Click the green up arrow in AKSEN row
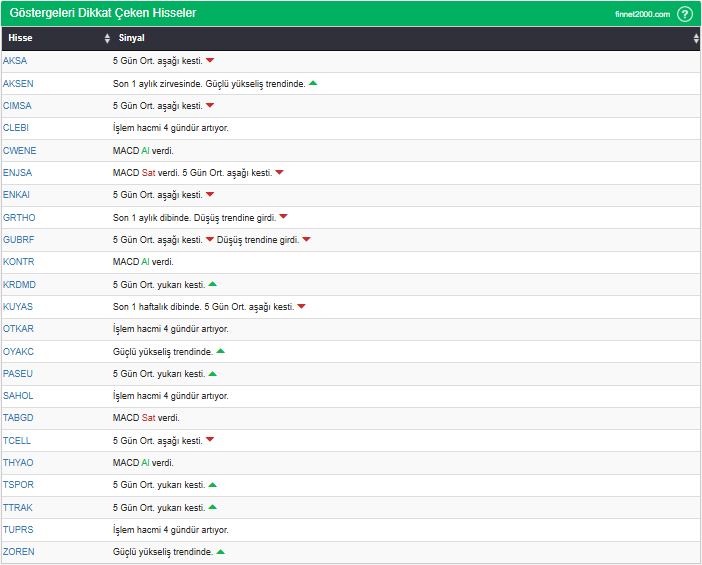The image size is (702, 565). pos(313,83)
